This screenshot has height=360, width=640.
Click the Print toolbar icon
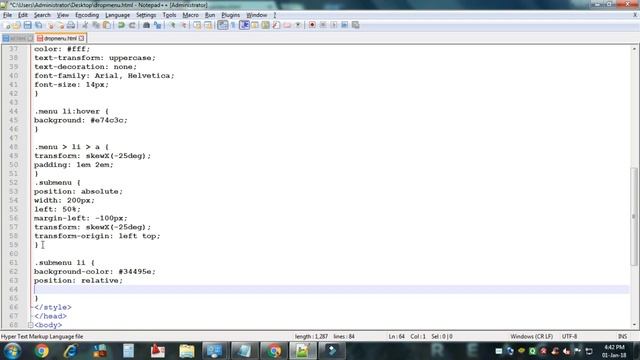71,25
